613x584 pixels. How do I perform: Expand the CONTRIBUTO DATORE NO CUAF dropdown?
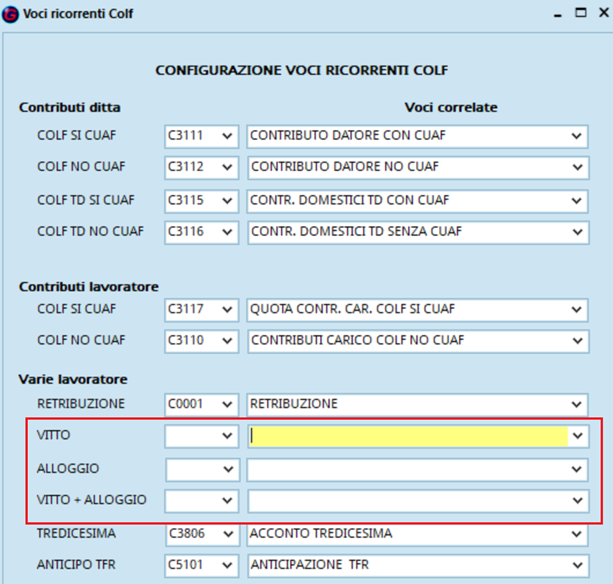pyautogui.click(x=577, y=167)
